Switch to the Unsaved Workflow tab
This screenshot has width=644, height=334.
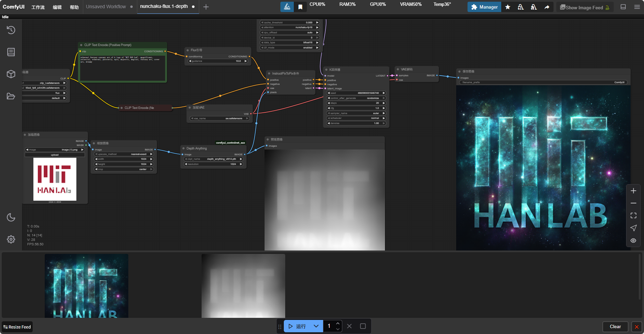click(106, 7)
